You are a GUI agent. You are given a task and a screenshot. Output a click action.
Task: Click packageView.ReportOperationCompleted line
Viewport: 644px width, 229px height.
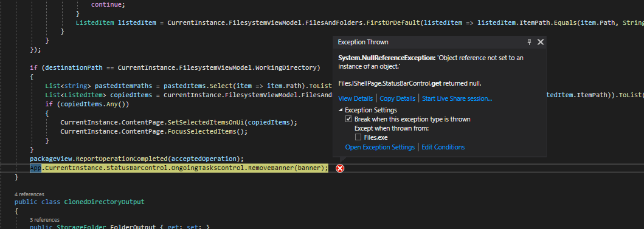137,159
